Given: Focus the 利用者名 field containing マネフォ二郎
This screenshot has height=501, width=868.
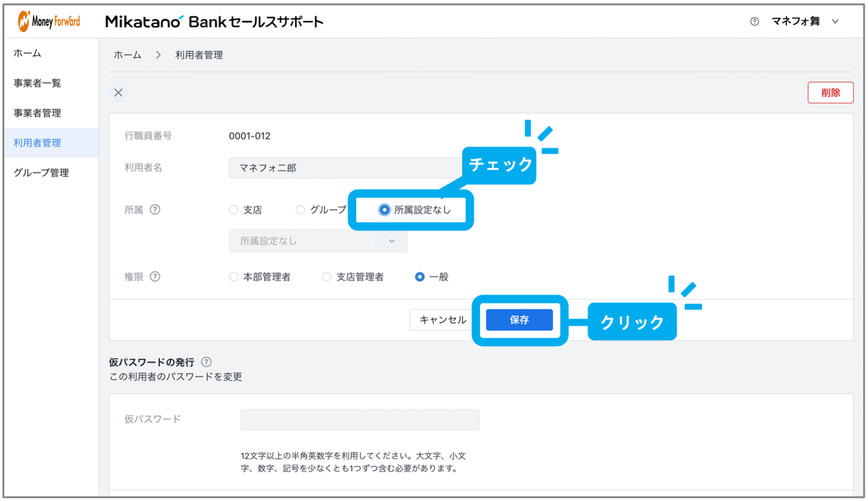Looking at the screenshot, I should (346, 168).
